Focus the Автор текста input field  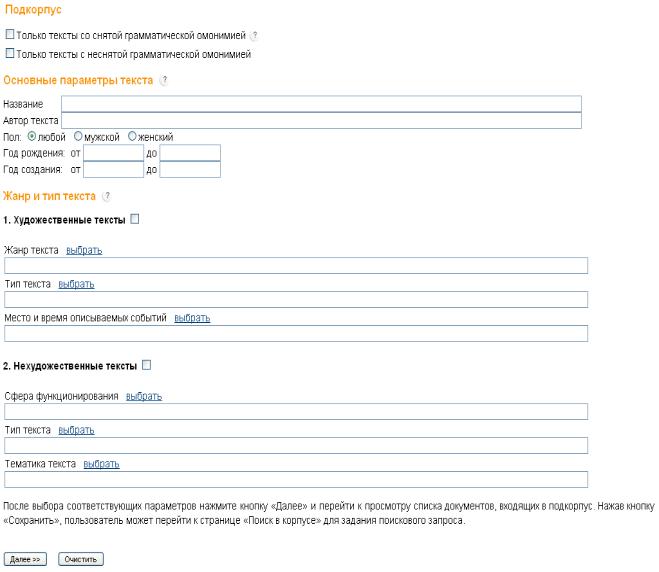(322, 120)
